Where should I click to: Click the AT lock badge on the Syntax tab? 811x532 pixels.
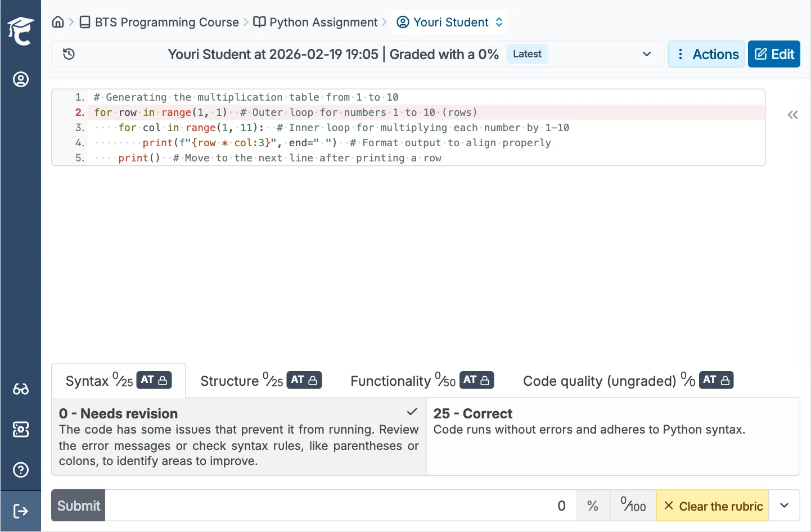[154, 380]
